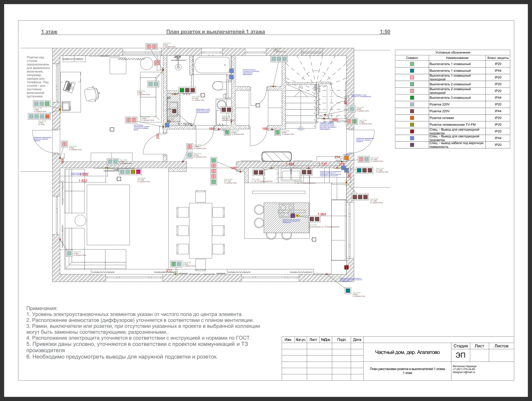
Task: Select the 'Условные обозначения' legend header
Action: pos(453,52)
